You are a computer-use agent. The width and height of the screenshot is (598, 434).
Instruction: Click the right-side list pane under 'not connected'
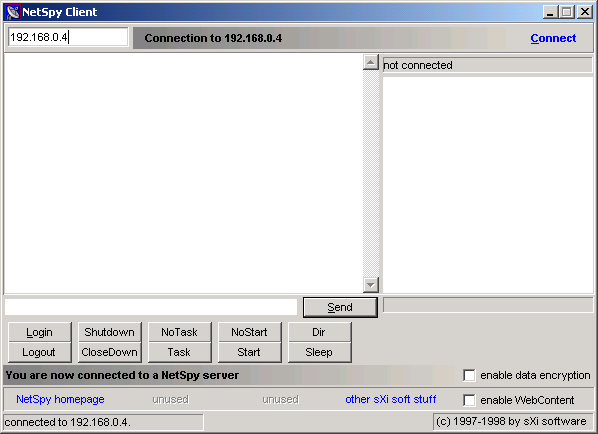pyautogui.click(x=488, y=185)
